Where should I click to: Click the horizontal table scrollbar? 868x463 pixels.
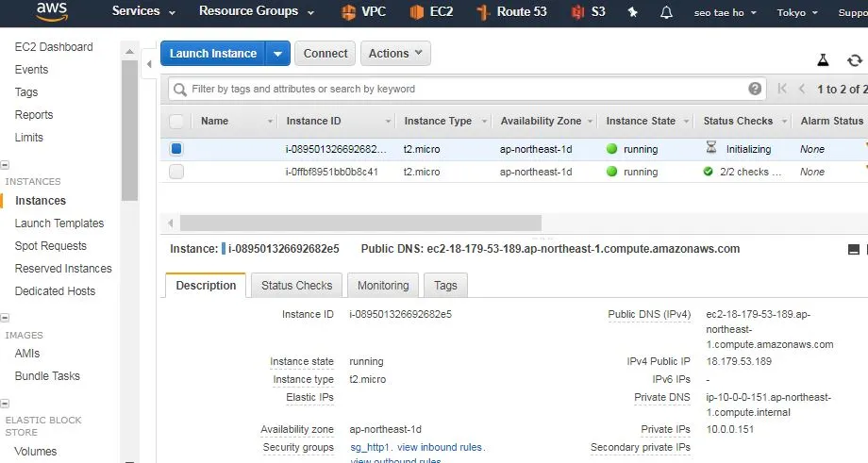pyautogui.click(x=360, y=223)
